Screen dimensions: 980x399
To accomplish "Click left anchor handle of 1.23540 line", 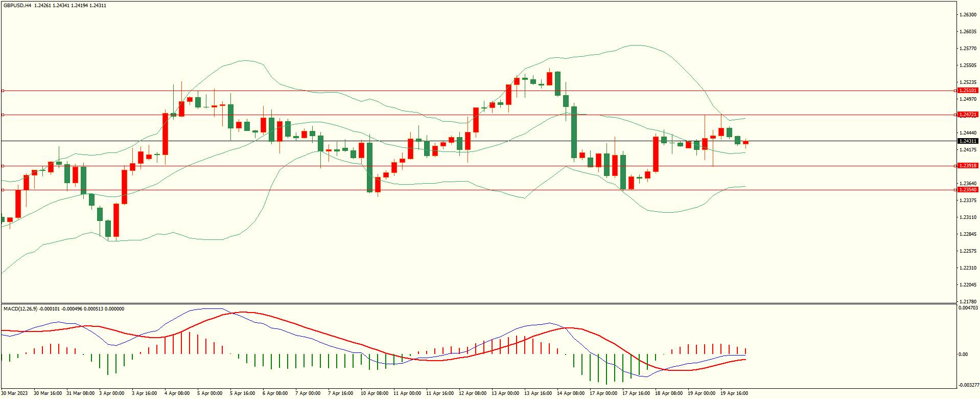I will coord(3,190).
